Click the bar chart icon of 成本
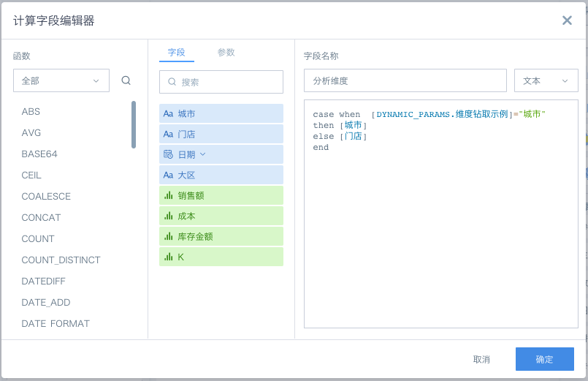Image resolution: width=588 pixels, height=381 pixels. click(169, 216)
